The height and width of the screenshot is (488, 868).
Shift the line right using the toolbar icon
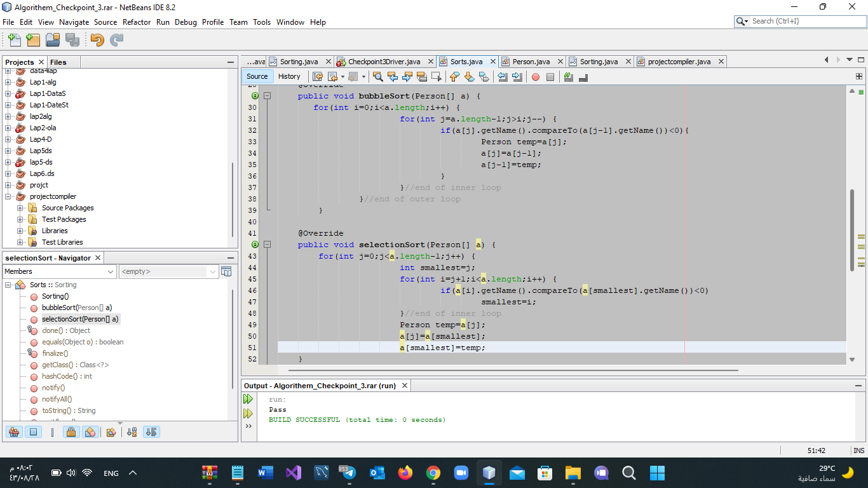(x=516, y=76)
